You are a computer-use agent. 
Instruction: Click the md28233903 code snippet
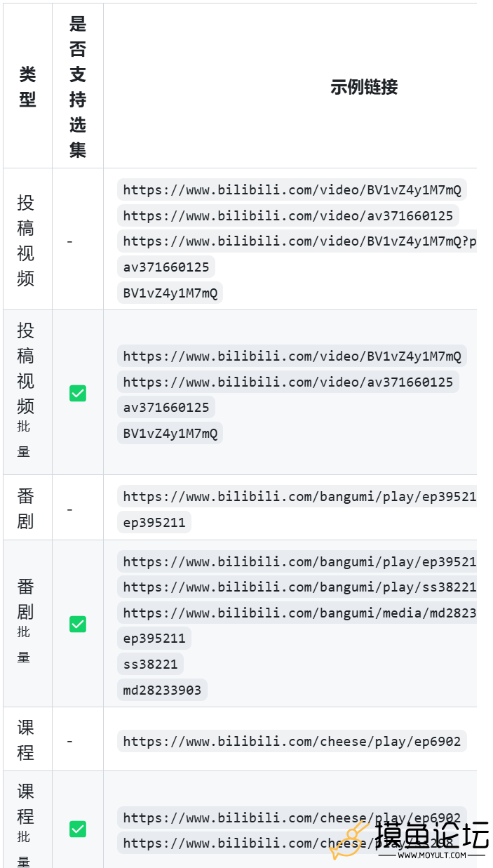click(x=162, y=690)
